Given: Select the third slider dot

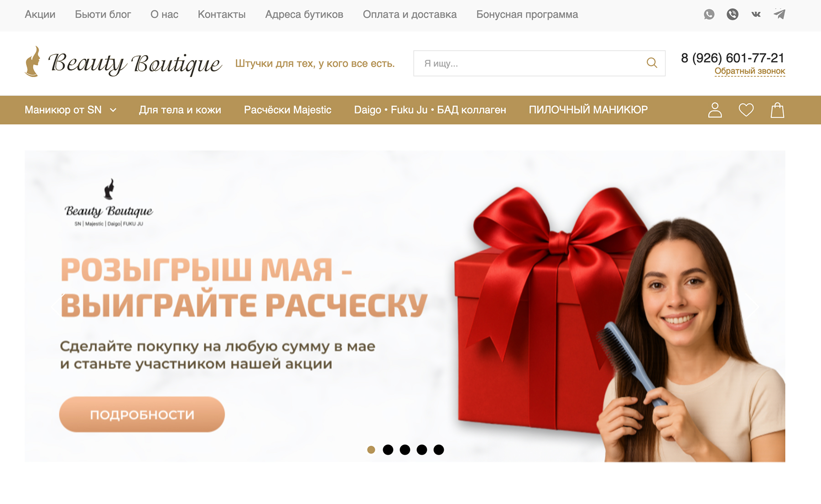Looking at the screenshot, I should coord(405,450).
